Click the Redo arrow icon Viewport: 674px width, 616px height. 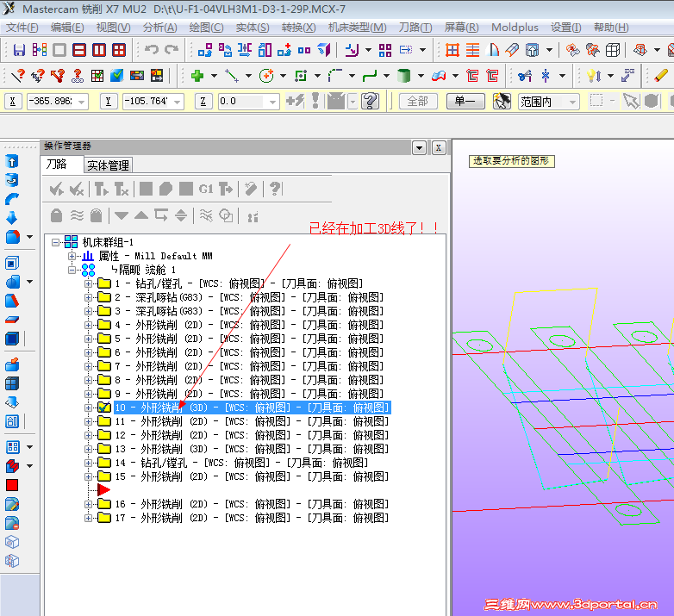click(172, 50)
